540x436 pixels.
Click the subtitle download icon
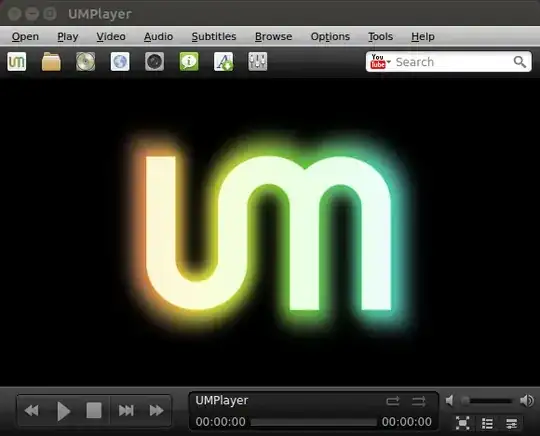coord(223,62)
